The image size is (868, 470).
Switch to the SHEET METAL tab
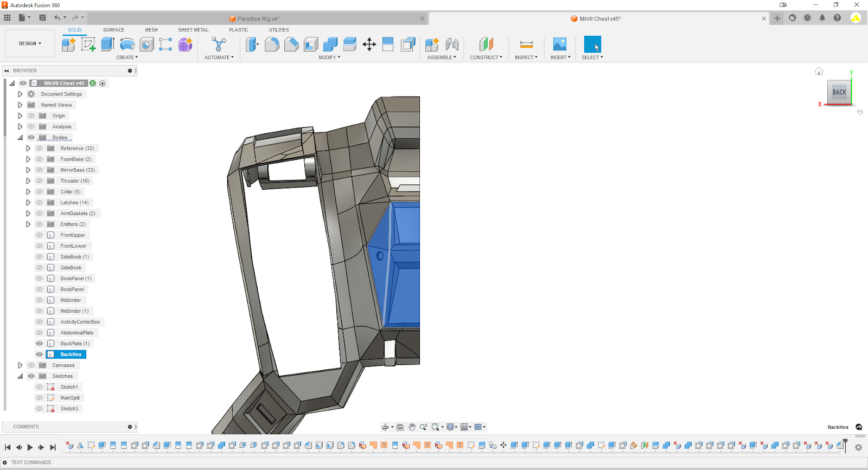[x=193, y=30]
